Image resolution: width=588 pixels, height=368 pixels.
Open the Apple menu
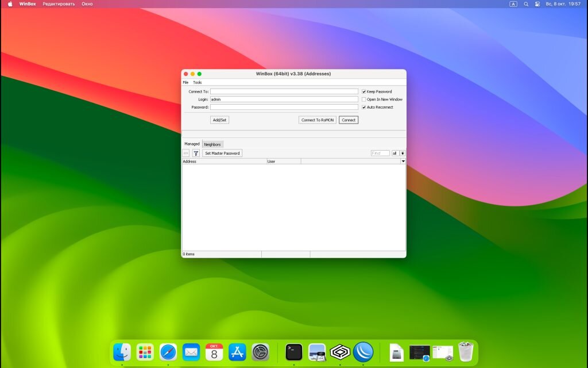(10, 4)
